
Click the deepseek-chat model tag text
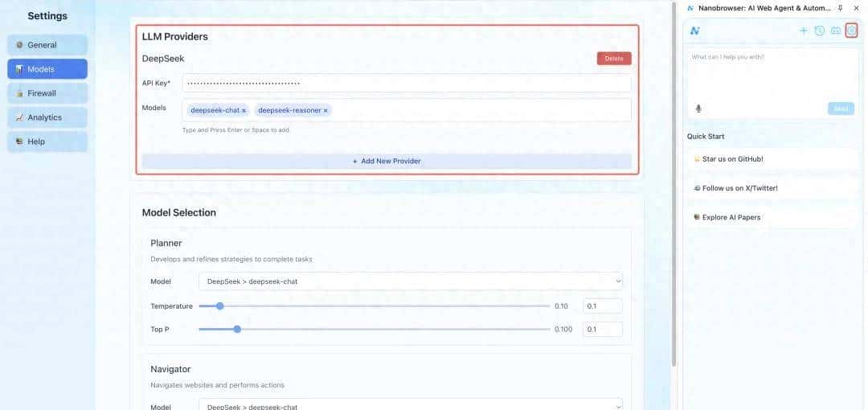[x=215, y=110]
